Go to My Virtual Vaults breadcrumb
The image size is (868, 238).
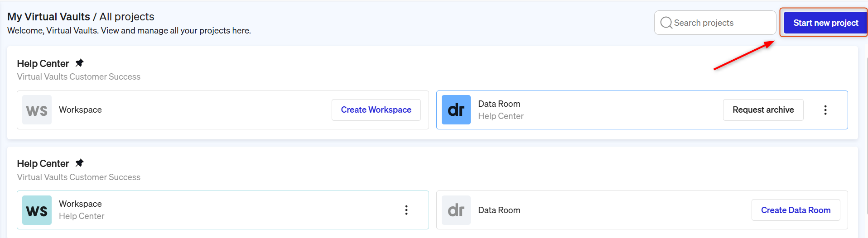coord(48,17)
